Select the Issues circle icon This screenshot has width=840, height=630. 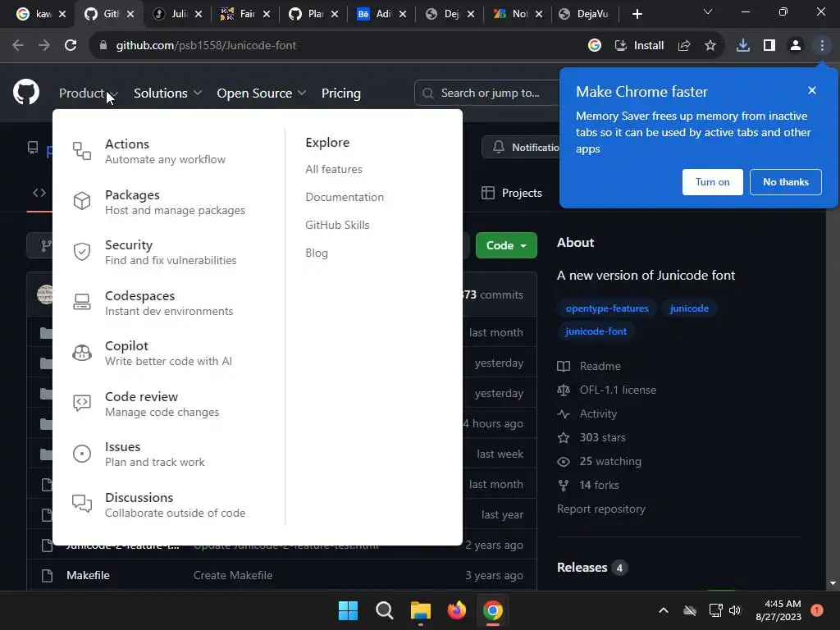click(x=82, y=454)
